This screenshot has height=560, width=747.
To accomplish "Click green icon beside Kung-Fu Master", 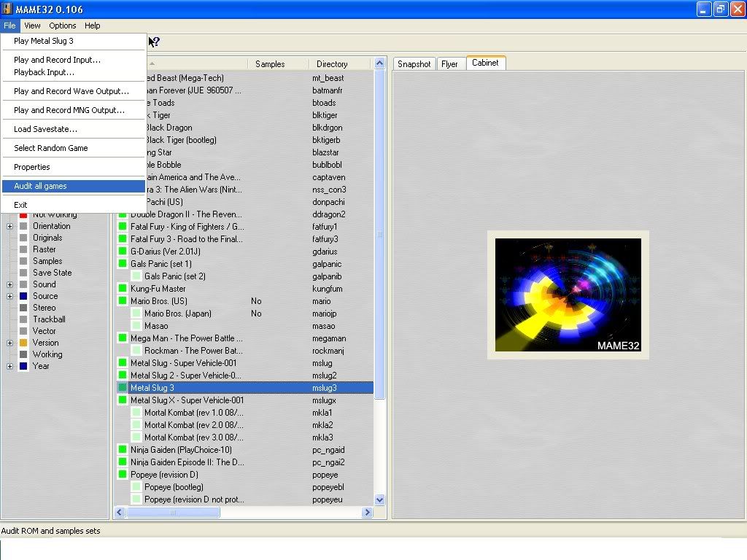I will 123,289.
